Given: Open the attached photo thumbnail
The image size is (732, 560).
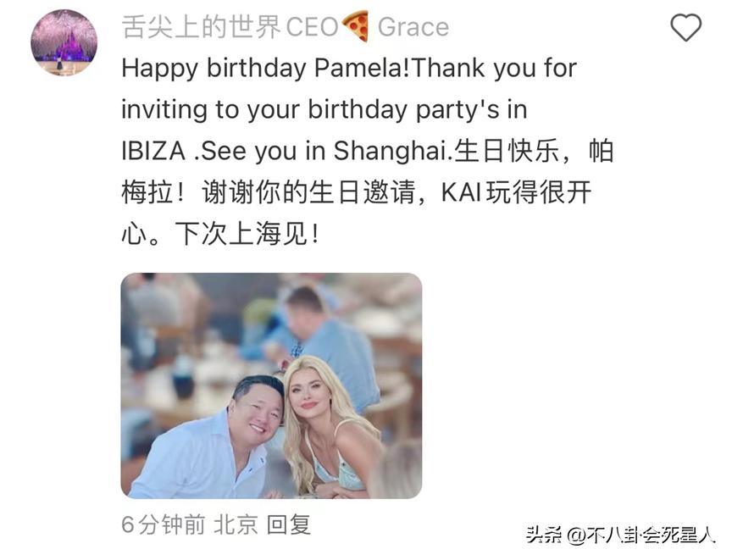Looking at the screenshot, I should point(271,386).
